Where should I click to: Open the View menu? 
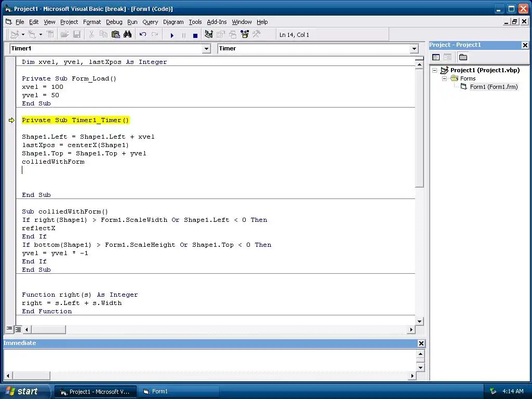[49, 22]
